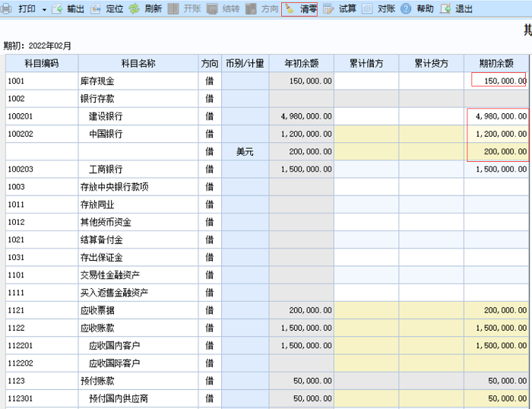
Task: Select the 买入返售金融资产 account
Action: tap(138, 293)
